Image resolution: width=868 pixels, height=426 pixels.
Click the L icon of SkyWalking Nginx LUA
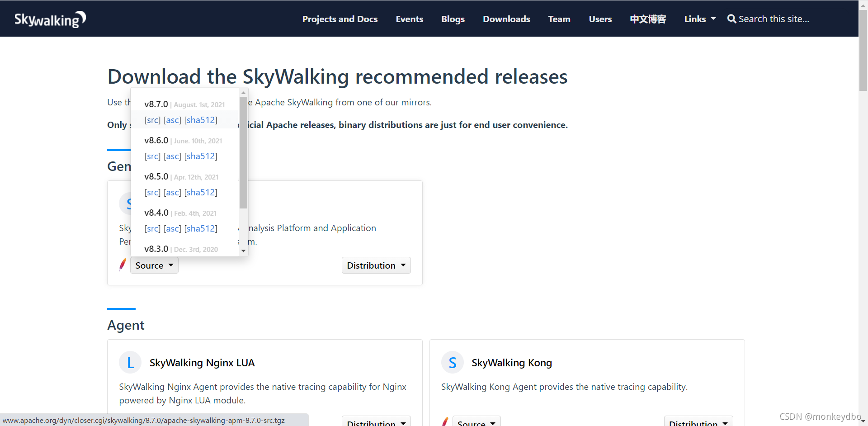coord(130,363)
